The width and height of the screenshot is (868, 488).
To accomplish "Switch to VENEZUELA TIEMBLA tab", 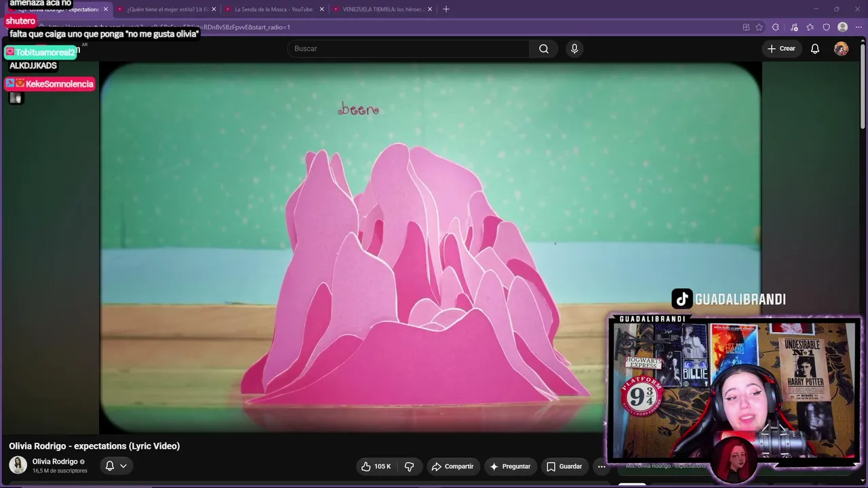I will [382, 9].
